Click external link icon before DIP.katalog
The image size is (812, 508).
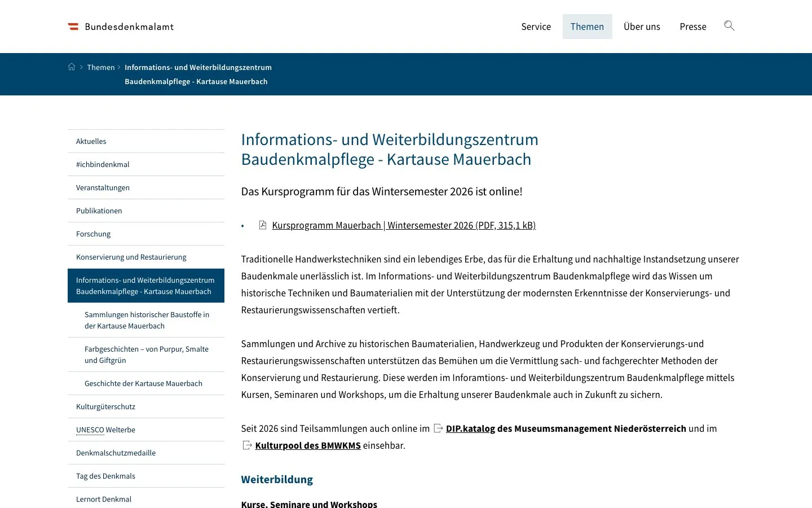click(x=438, y=428)
